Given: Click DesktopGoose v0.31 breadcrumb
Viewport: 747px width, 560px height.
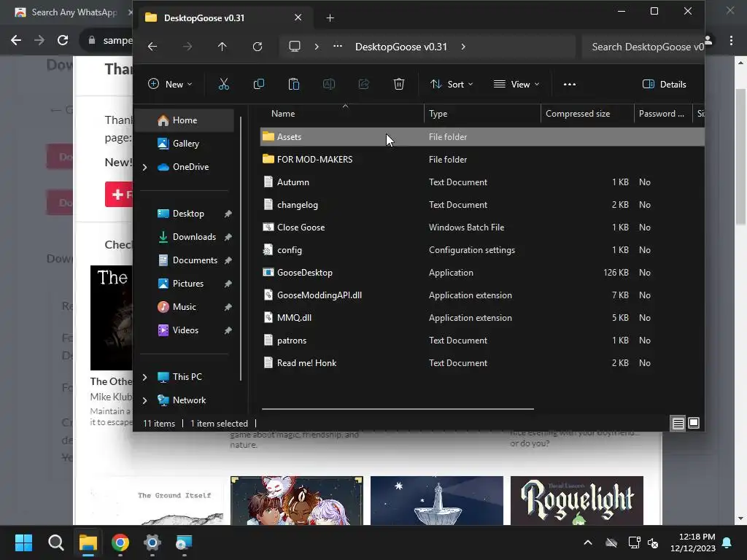Looking at the screenshot, I should pos(400,47).
